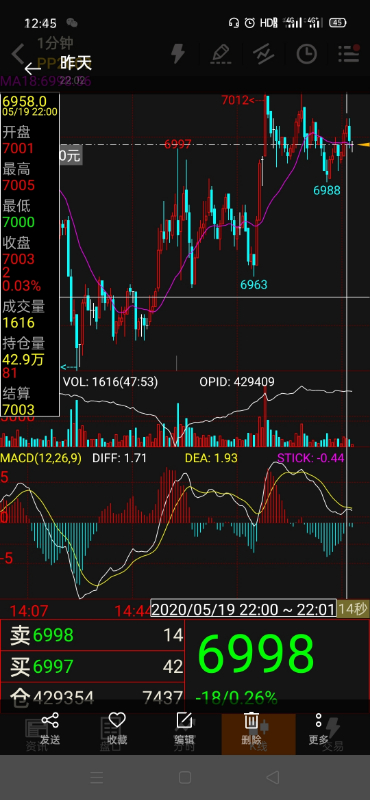This screenshot has width=370, height=800.
Task: Open the 1分钟 period selector
Action: [55, 43]
